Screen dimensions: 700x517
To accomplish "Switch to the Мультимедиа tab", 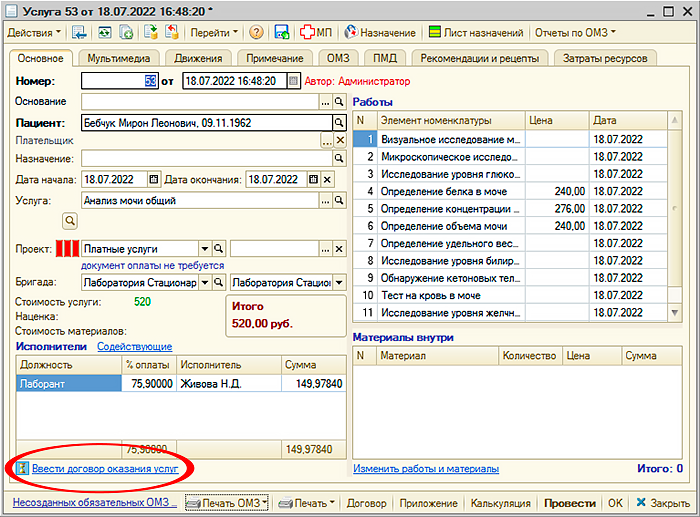I will coord(118,58).
